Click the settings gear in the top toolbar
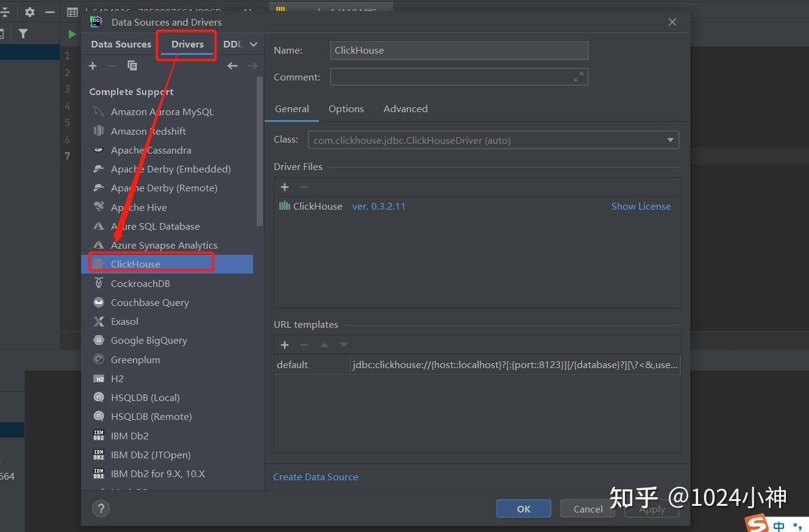This screenshot has width=809, height=532. click(29, 12)
